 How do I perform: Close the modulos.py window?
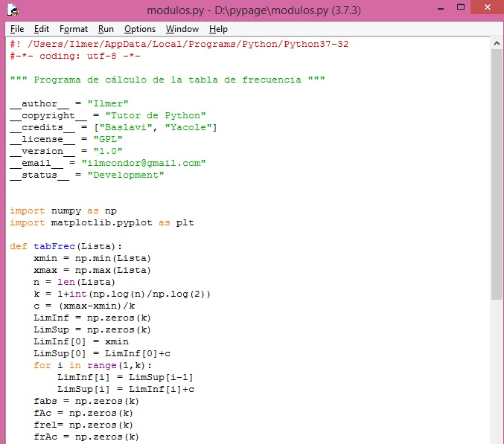tap(488, 7)
